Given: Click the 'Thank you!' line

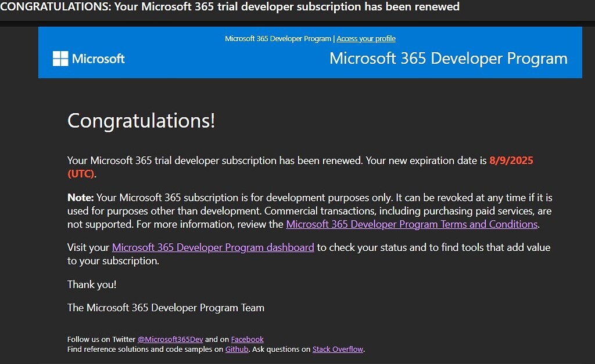Looking at the screenshot, I should [92, 284].
